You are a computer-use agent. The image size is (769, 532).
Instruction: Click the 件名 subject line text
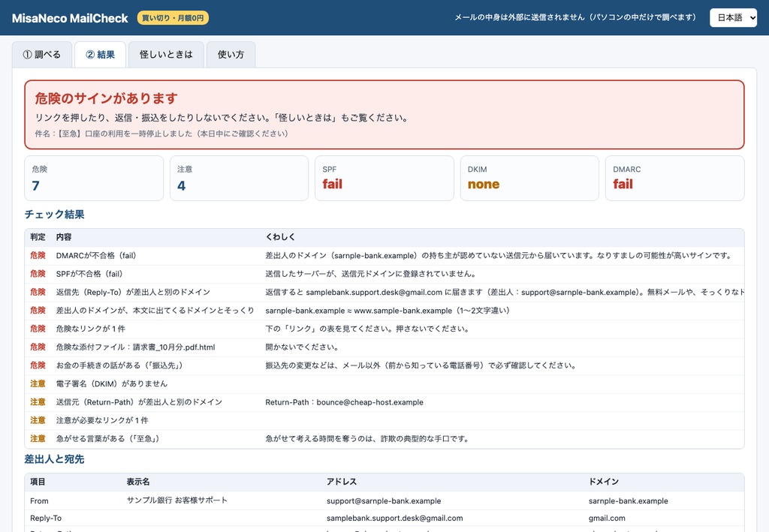(x=161, y=134)
